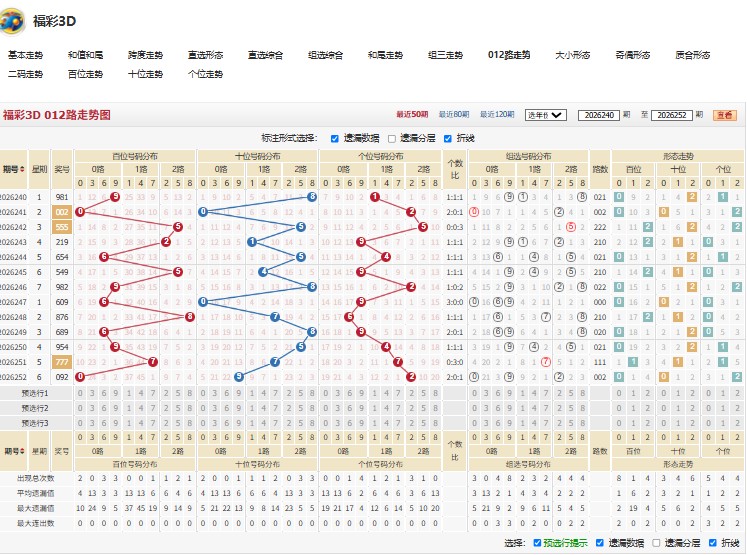Click 个数比 3:0:0 cell
The height and width of the screenshot is (555, 747).
[455, 302]
